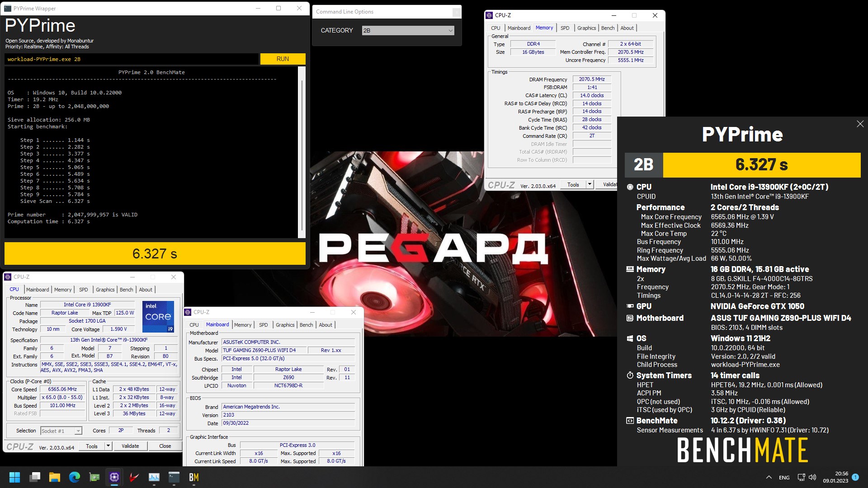Click Tools in the CPU-Z memory window

pos(573,184)
